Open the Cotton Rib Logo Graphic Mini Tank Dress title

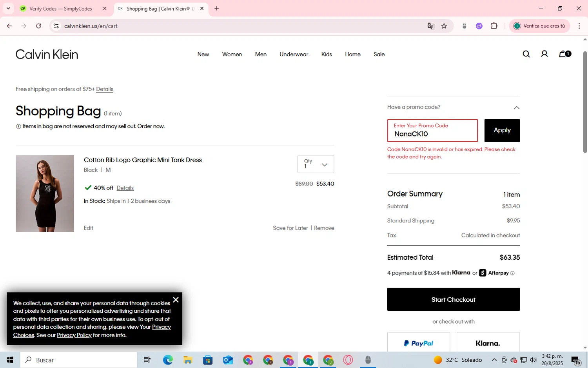[143, 160]
